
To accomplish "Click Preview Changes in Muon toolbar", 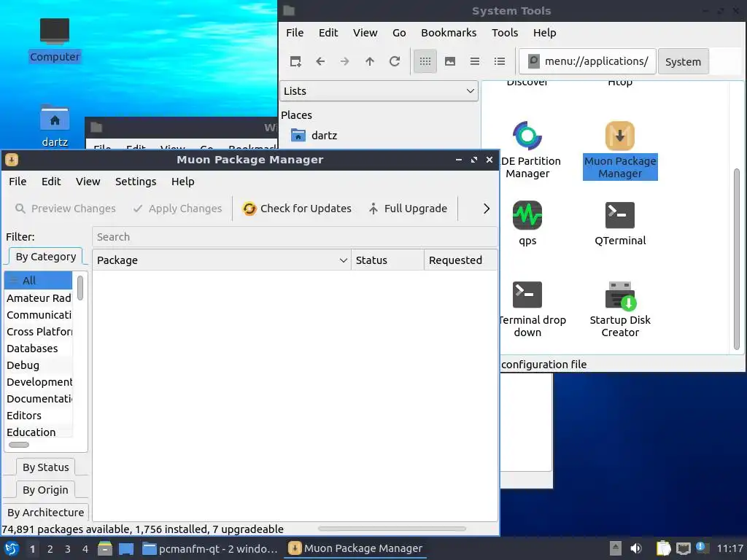I will click(65, 209).
